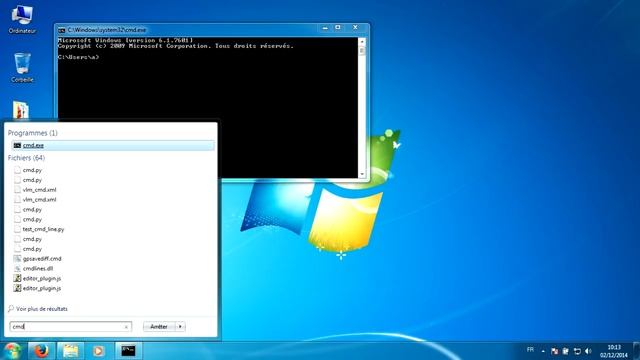Click the cmdlines.dll file icon
The width and height of the screenshot is (640, 360).
[x=17, y=269]
